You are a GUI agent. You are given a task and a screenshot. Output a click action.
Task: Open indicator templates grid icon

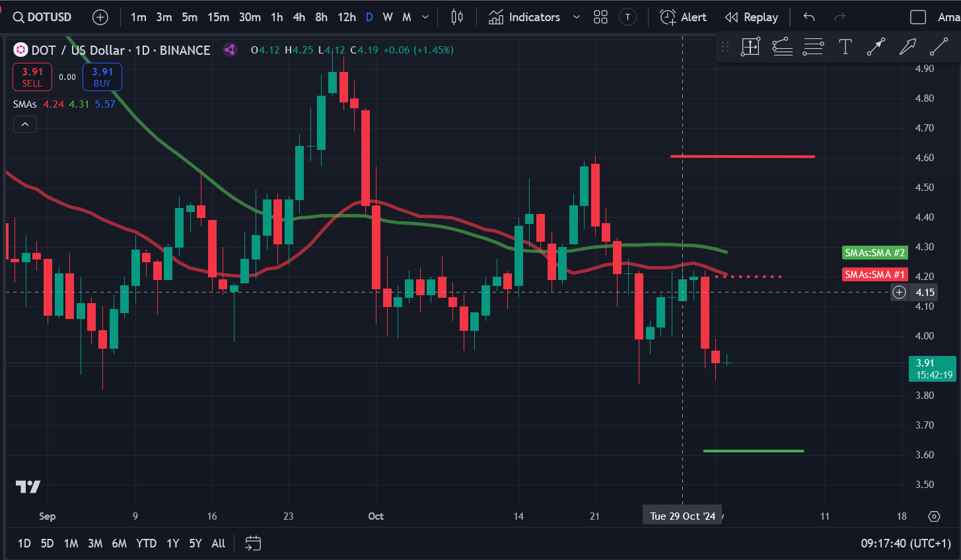click(600, 17)
